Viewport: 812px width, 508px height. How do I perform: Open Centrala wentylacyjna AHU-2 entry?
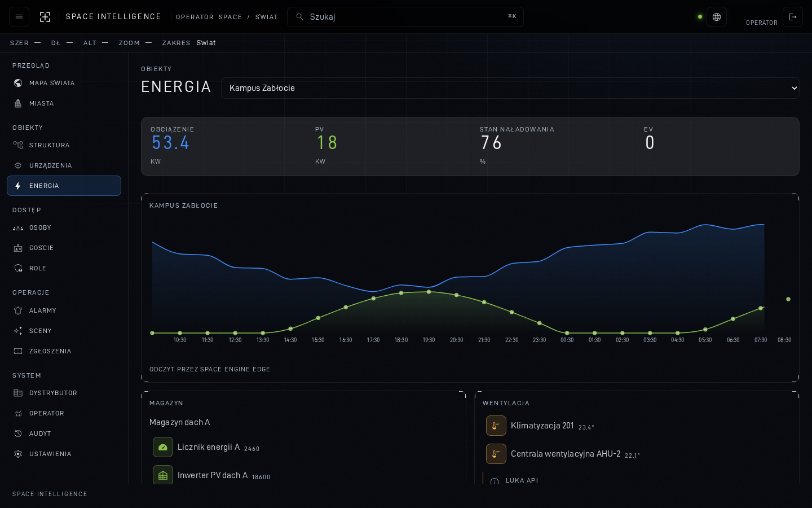coord(637,454)
